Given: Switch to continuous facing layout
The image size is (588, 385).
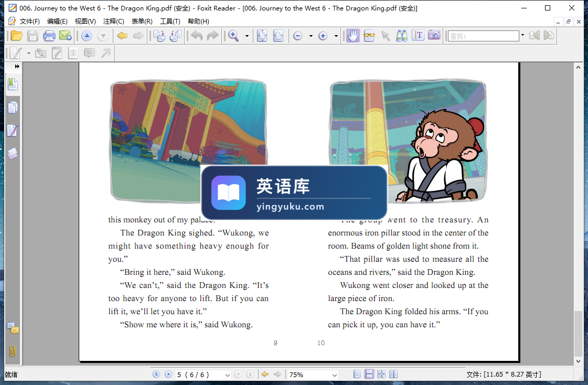Looking at the screenshot, I should pos(381,374).
